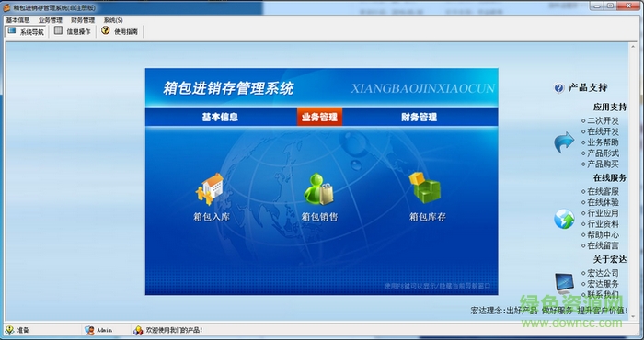Screen dimensions: 644x340
Task: Click the 在线服务 section heading
Action: point(609,178)
